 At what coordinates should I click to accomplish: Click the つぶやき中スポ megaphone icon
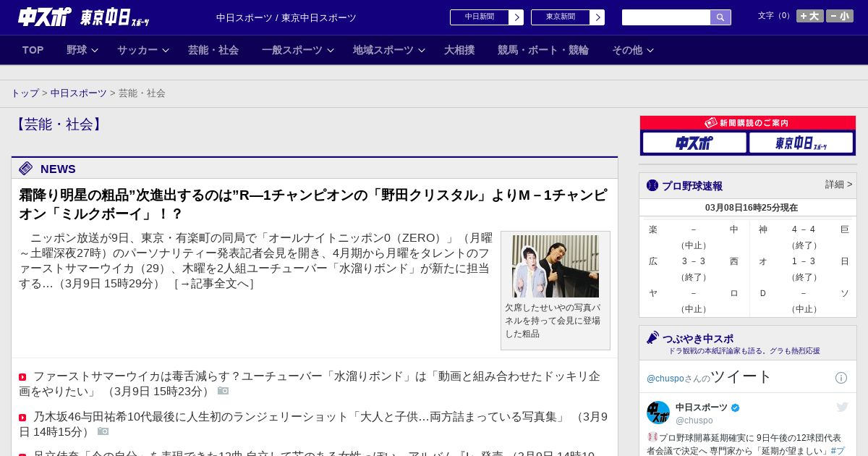(x=653, y=337)
